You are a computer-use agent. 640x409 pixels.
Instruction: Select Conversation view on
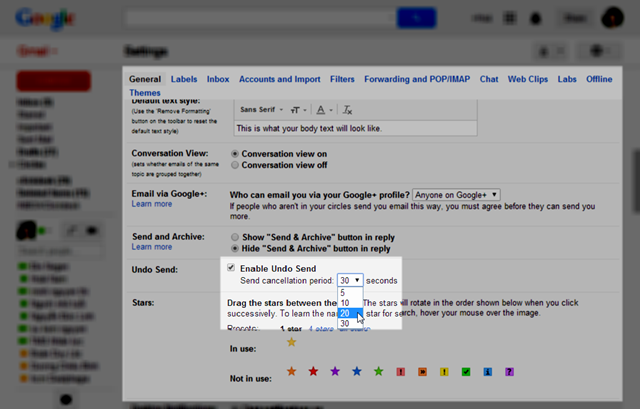click(x=235, y=154)
